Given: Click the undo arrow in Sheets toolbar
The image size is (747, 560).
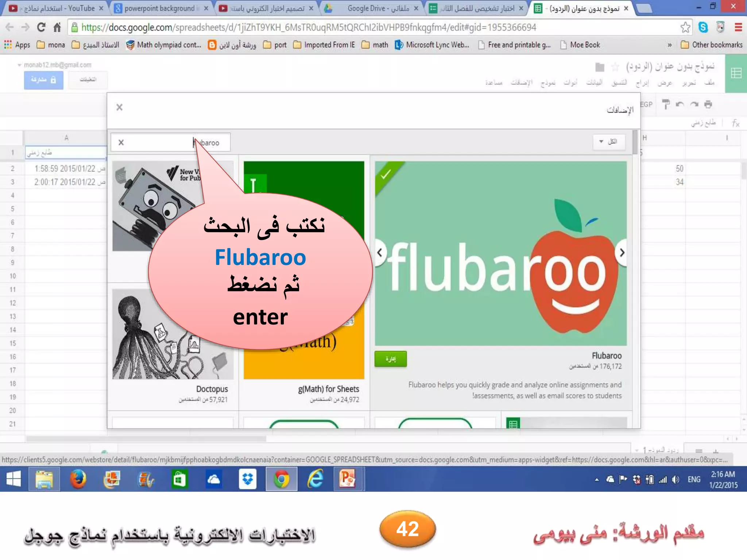Looking at the screenshot, I should (680, 104).
